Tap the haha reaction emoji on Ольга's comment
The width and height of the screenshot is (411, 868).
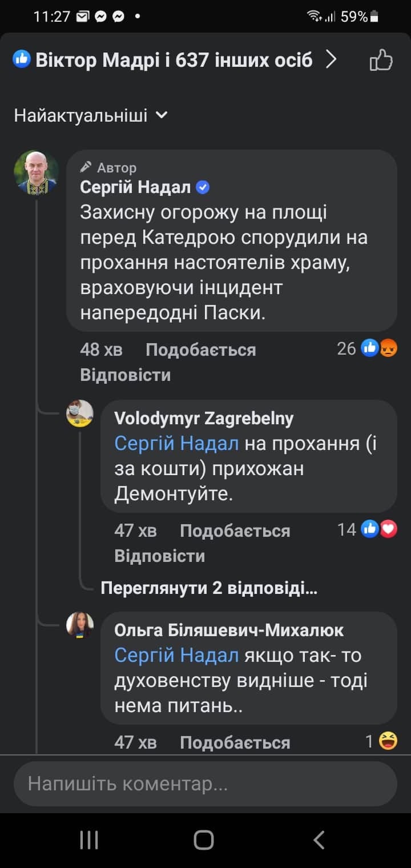coord(389,740)
